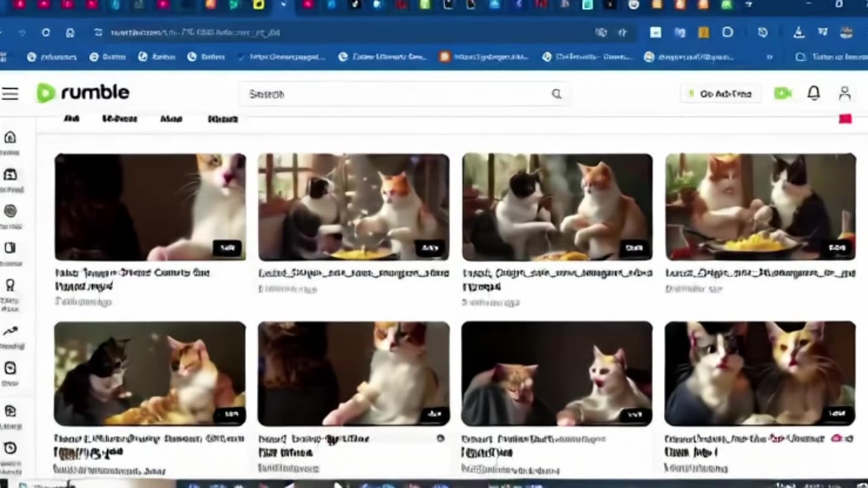Open the user profile icon in the header
The image size is (868, 488).
(x=845, y=94)
